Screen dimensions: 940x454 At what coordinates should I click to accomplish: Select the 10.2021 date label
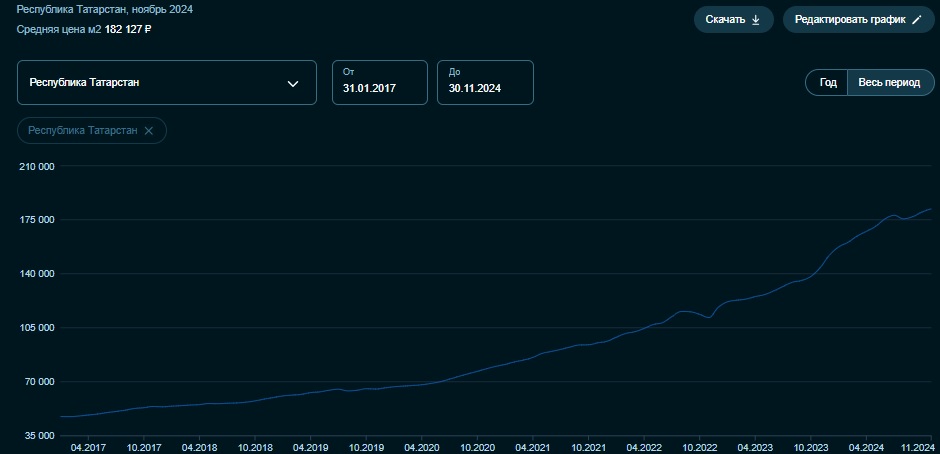click(x=588, y=447)
